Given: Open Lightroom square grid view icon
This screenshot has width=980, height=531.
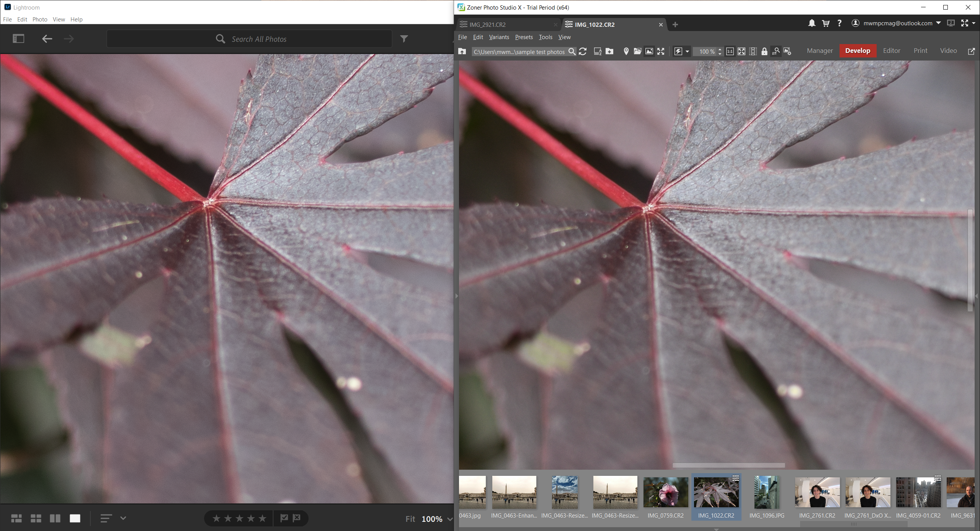Looking at the screenshot, I should (36, 518).
